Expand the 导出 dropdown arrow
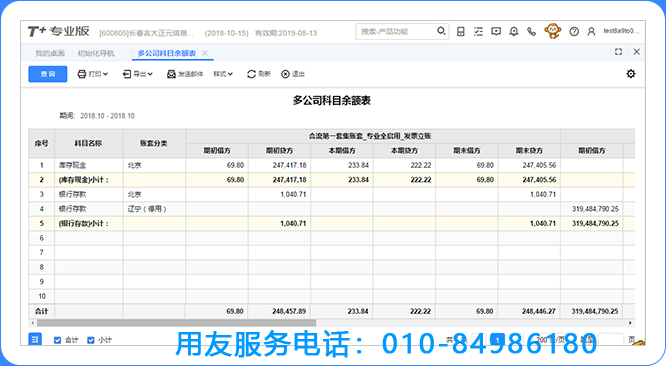666x366 pixels. click(150, 74)
